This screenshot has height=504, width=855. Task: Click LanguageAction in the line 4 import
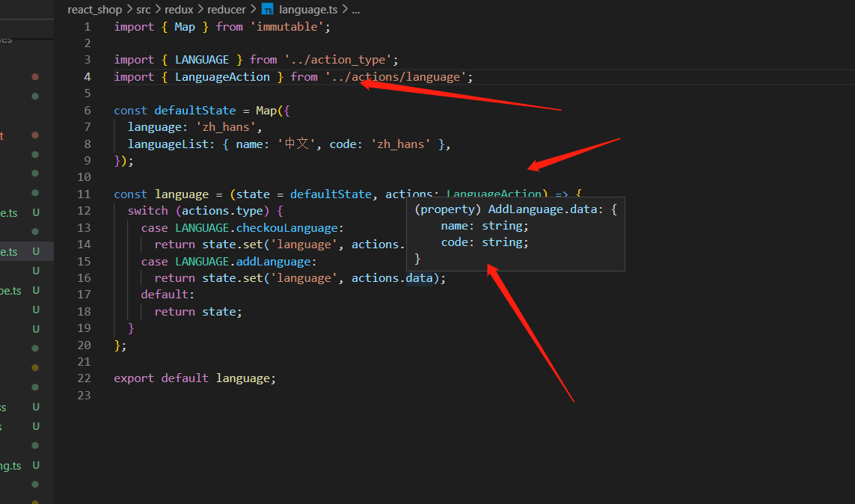click(x=222, y=77)
